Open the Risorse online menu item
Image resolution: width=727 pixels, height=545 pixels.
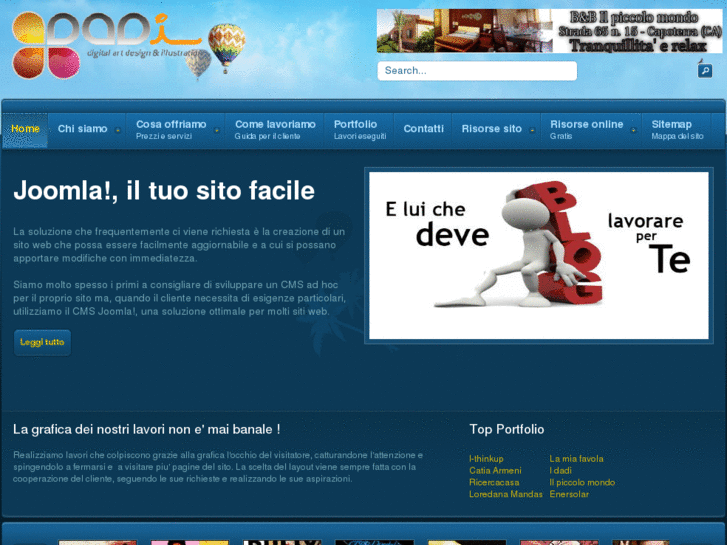click(587, 129)
